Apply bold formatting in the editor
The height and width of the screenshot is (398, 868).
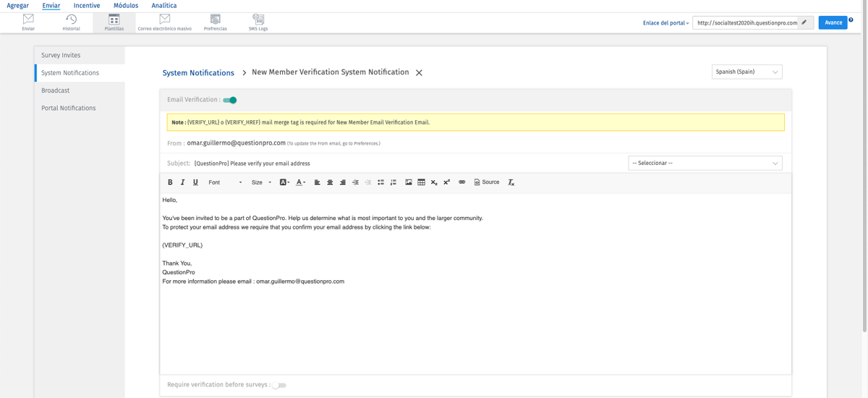(x=170, y=182)
